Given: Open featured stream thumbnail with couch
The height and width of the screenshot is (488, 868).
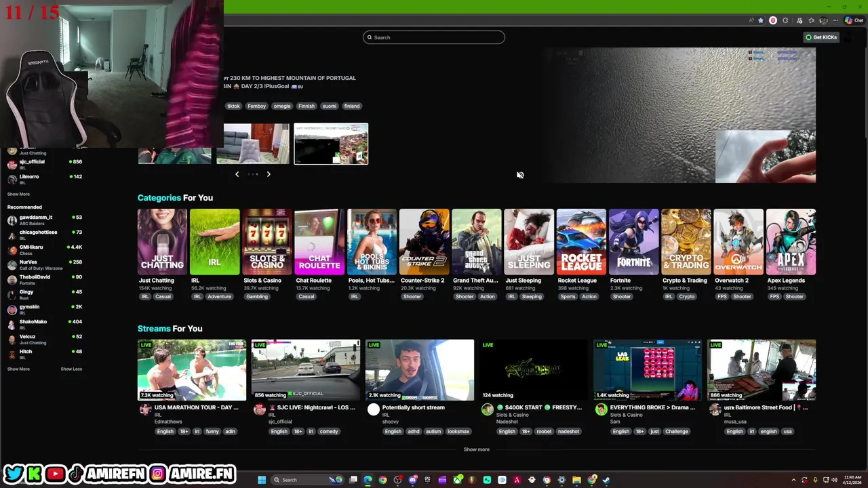Looking at the screenshot, I should [252, 144].
